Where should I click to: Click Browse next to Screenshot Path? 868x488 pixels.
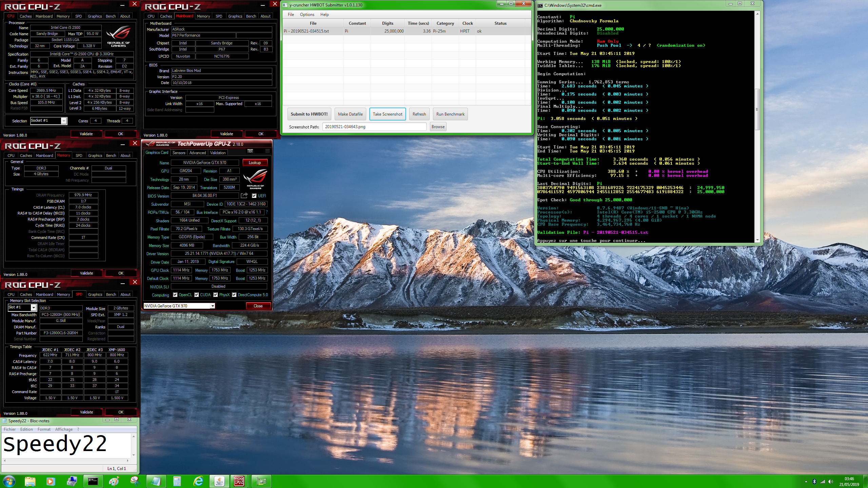[438, 127]
